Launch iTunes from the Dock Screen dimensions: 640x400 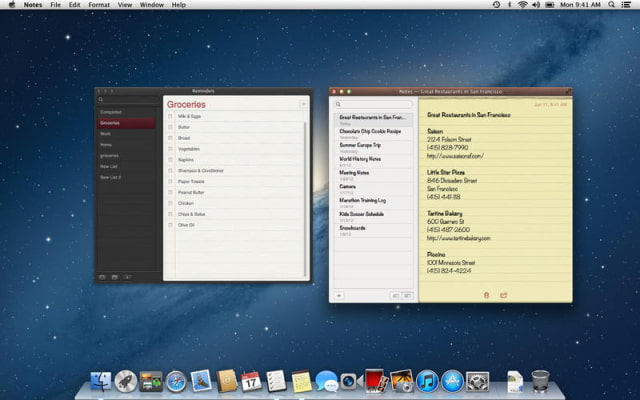point(427,381)
